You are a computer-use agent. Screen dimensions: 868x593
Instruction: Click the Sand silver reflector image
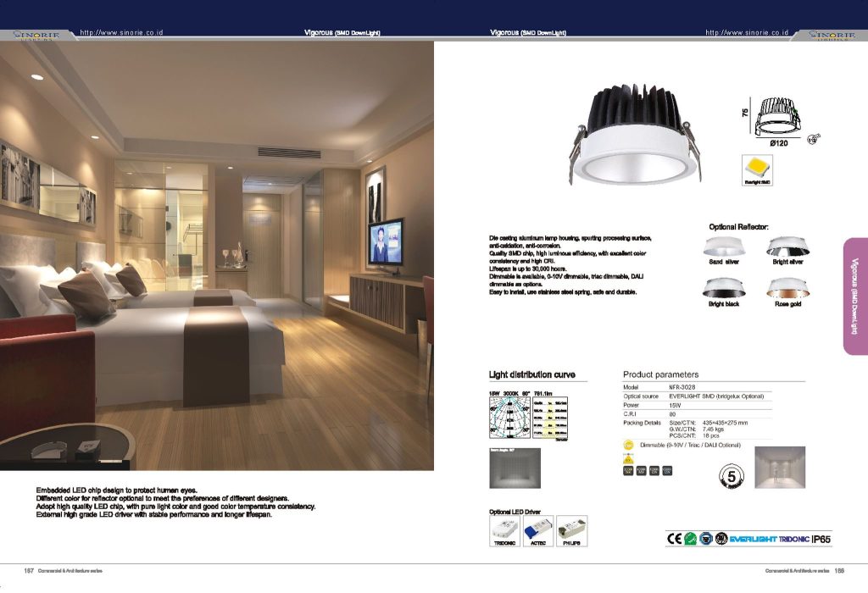724,247
